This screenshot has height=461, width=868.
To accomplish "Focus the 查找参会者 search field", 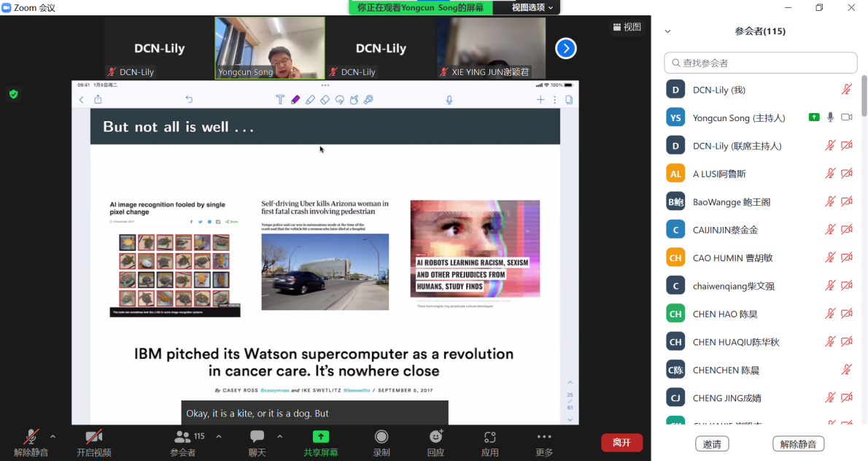I will tap(761, 63).
